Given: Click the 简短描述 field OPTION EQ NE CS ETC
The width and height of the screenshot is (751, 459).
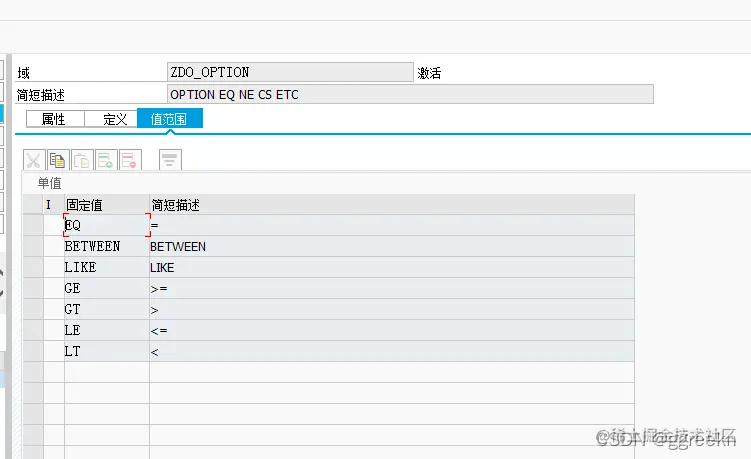Looking at the screenshot, I should click(410, 94).
